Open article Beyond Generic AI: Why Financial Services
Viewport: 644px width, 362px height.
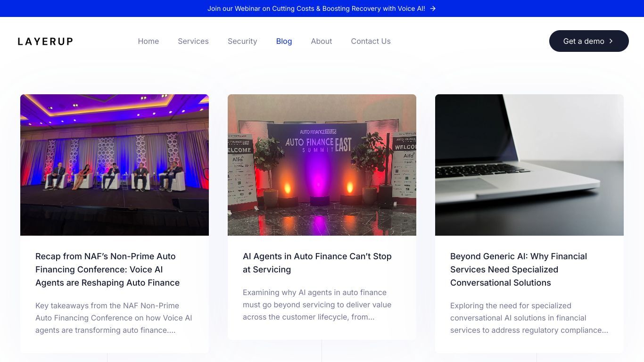519,270
